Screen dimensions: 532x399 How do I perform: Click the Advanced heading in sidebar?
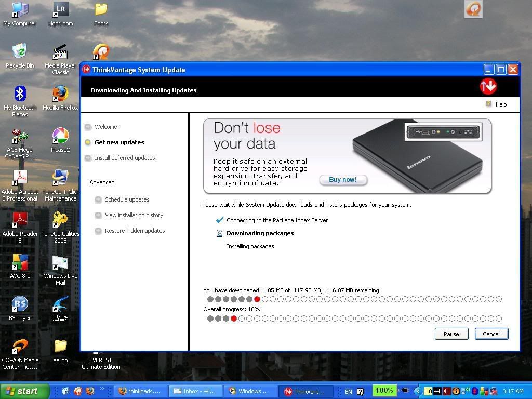(102, 182)
